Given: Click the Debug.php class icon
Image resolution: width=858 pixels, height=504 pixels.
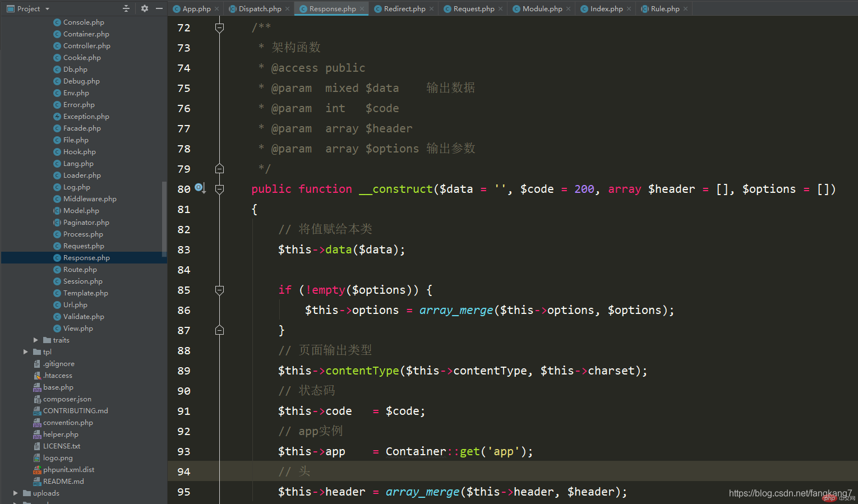Looking at the screenshot, I should pyautogui.click(x=57, y=81).
